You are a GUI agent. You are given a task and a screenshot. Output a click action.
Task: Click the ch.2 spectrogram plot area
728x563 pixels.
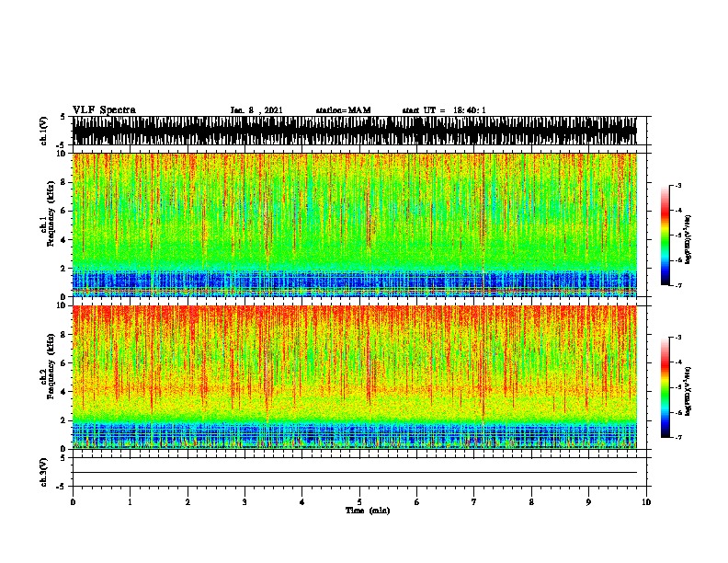coord(355,377)
